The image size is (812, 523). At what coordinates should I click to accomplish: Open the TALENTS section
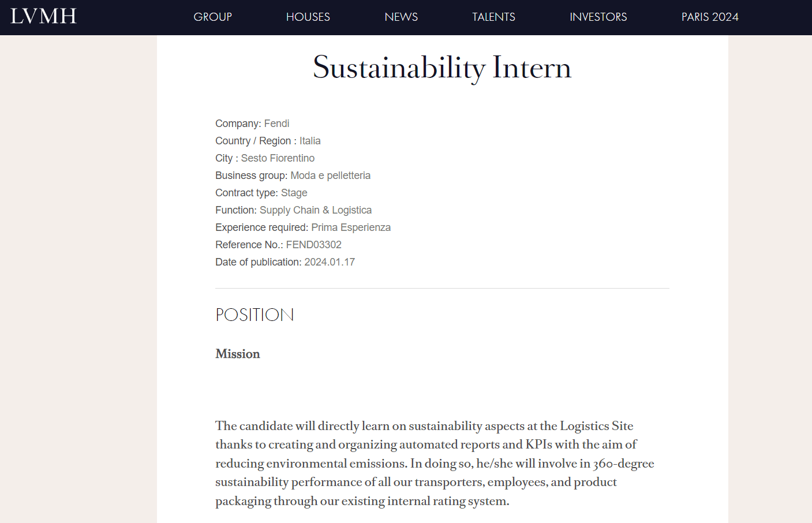tap(493, 17)
